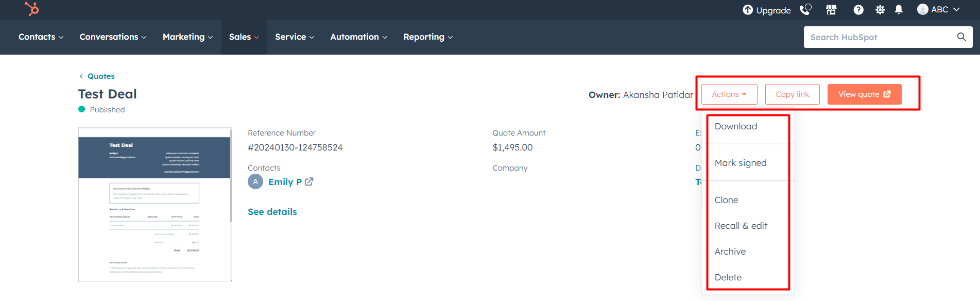Image resolution: width=980 pixels, height=301 pixels.
Task: Open the Marketplace storefront icon
Action: [831, 10]
